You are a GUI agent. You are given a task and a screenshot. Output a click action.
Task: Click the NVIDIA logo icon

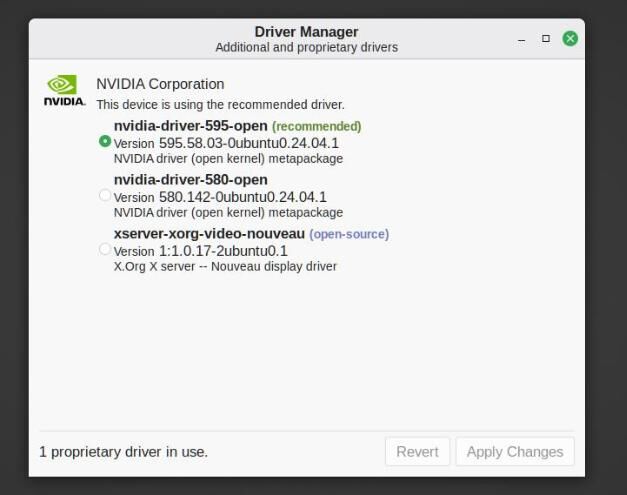(64, 91)
